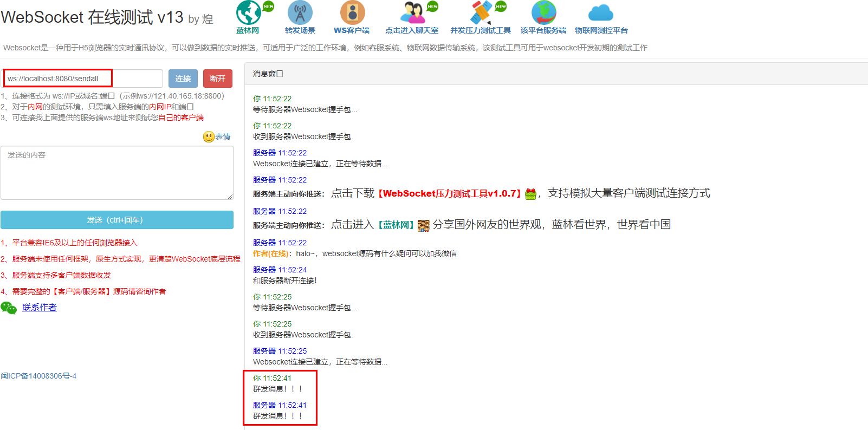Click the 作者(在线) message line

tap(355, 253)
